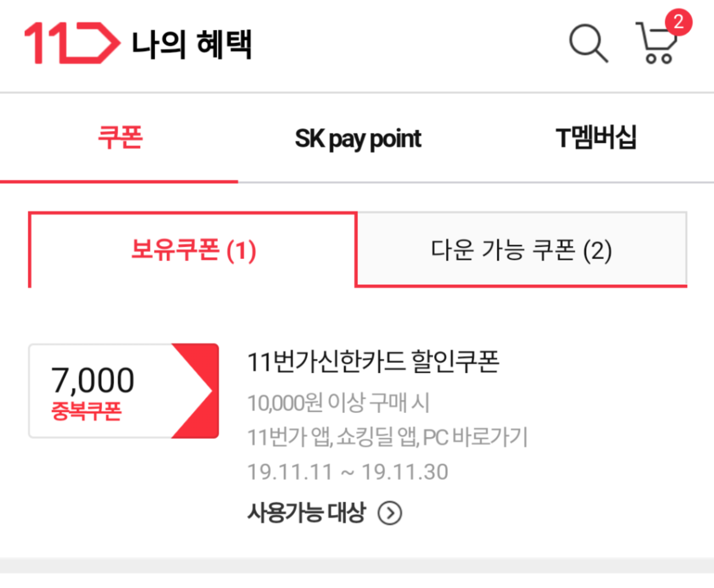Open the search magnifier icon
The height and width of the screenshot is (588, 714).
pyautogui.click(x=589, y=44)
